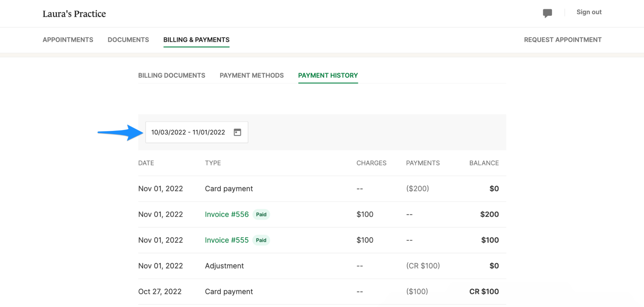644x307 pixels.
Task: Go to the Appointments tab
Action: [68, 40]
